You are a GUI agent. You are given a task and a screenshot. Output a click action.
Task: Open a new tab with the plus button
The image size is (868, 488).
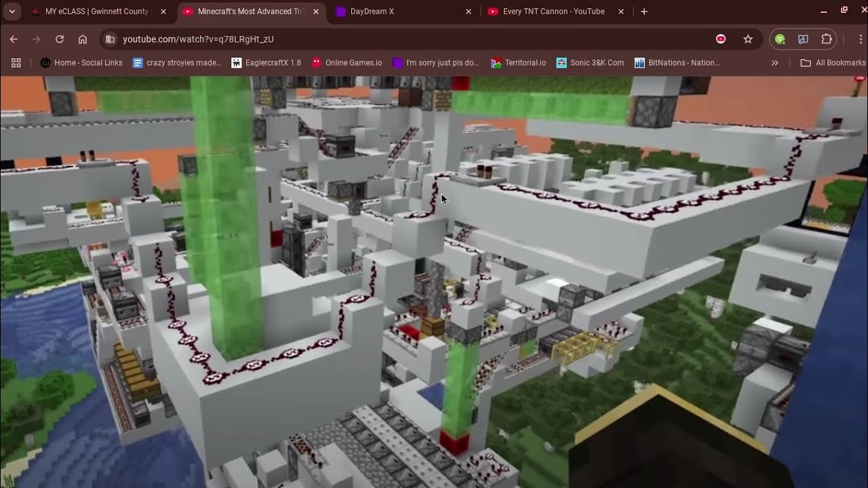click(x=644, y=12)
